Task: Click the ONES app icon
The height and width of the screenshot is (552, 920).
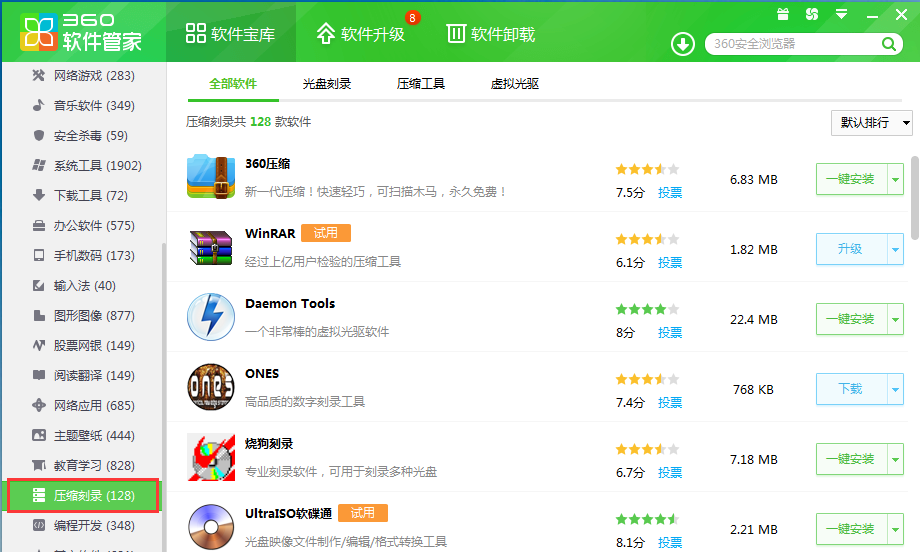Action: click(x=211, y=387)
